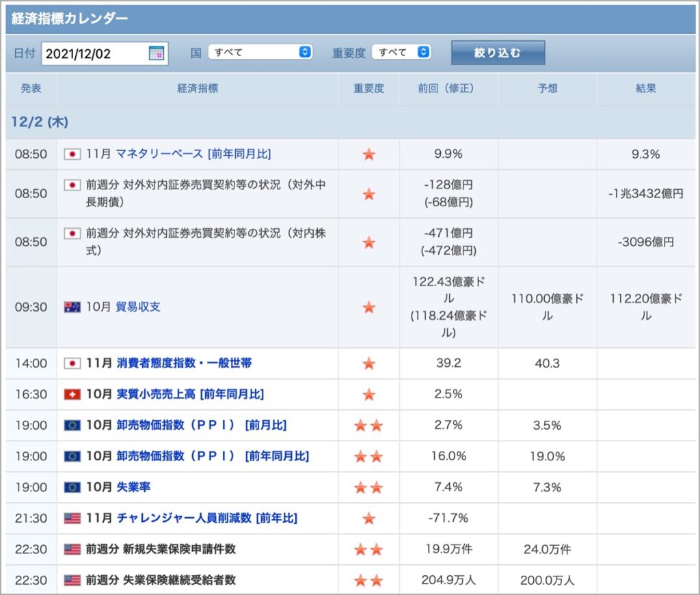Click the 前回(修正) column header

[x=448, y=88]
